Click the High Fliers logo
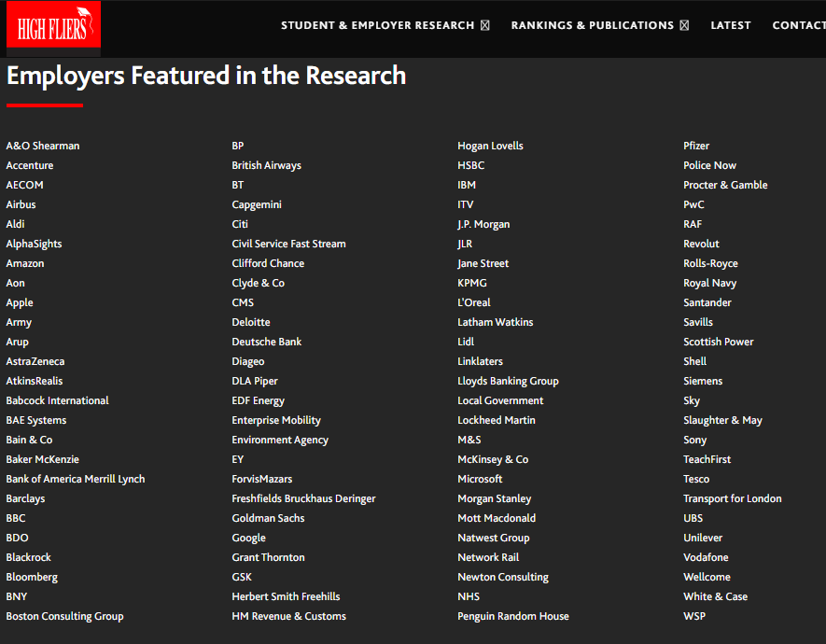The width and height of the screenshot is (826, 644). pyautogui.click(x=54, y=25)
